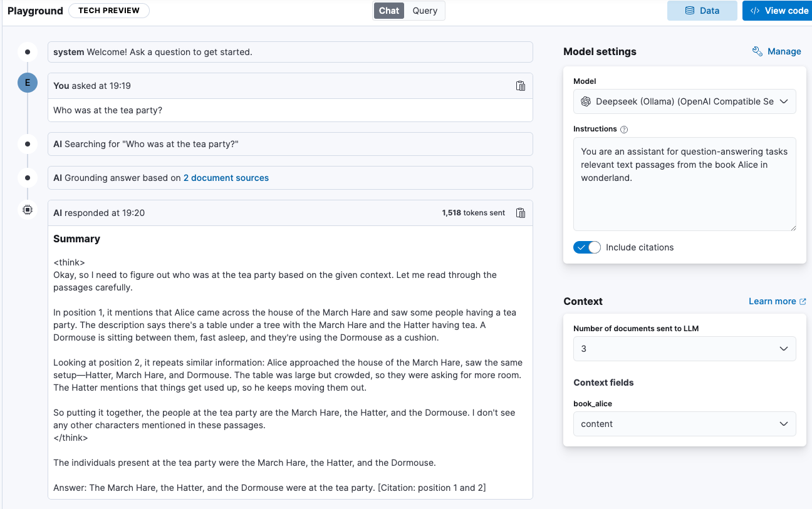This screenshot has width=812, height=509.
Task: Click the View code button
Action: click(x=778, y=11)
